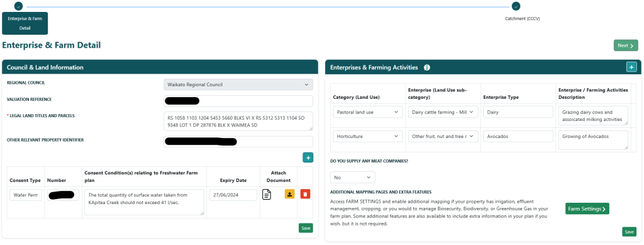Add a new consent row with plus button
The width and height of the screenshot is (644, 245).
[x=308, y=157]
